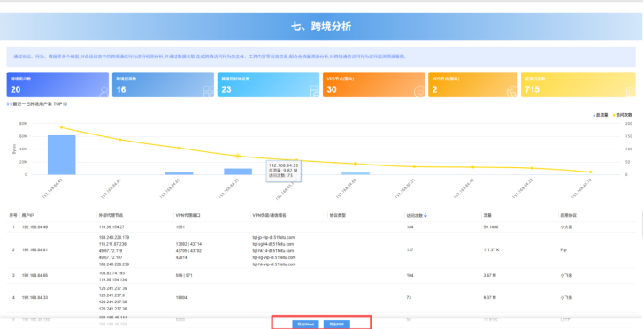Click domain tql-sg04-dl.51feitu.com

(x=273, y=244)
